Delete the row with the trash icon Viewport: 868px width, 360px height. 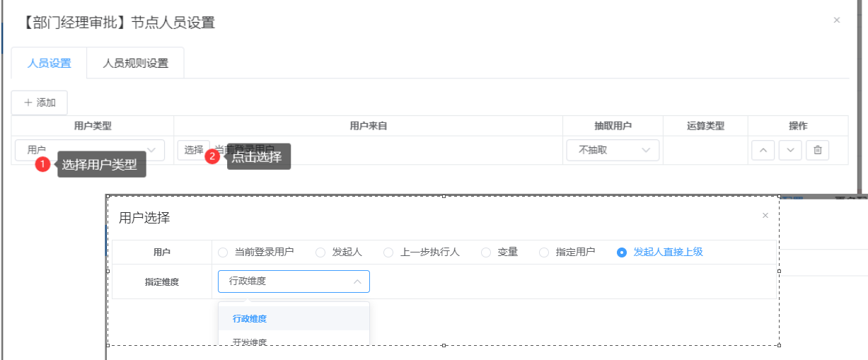(817, 150)
